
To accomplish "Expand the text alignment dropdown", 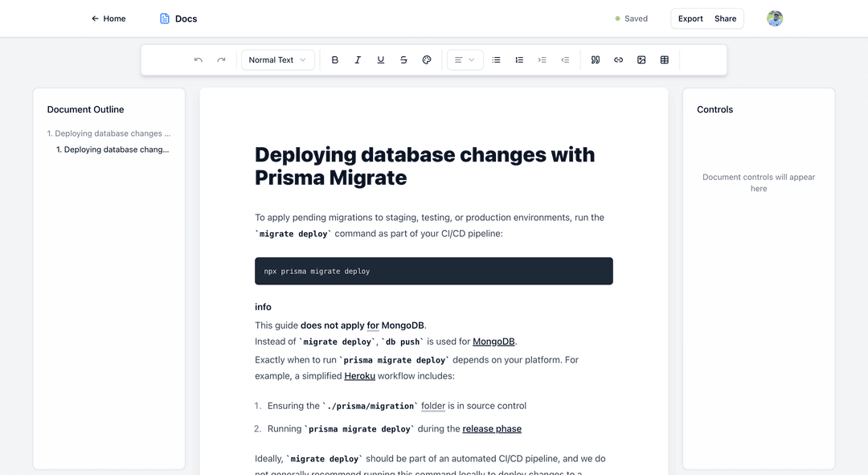I will [465, 60].
